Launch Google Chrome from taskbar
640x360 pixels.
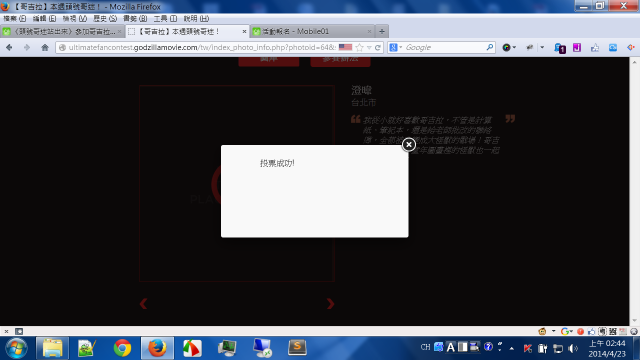(122, 348)
